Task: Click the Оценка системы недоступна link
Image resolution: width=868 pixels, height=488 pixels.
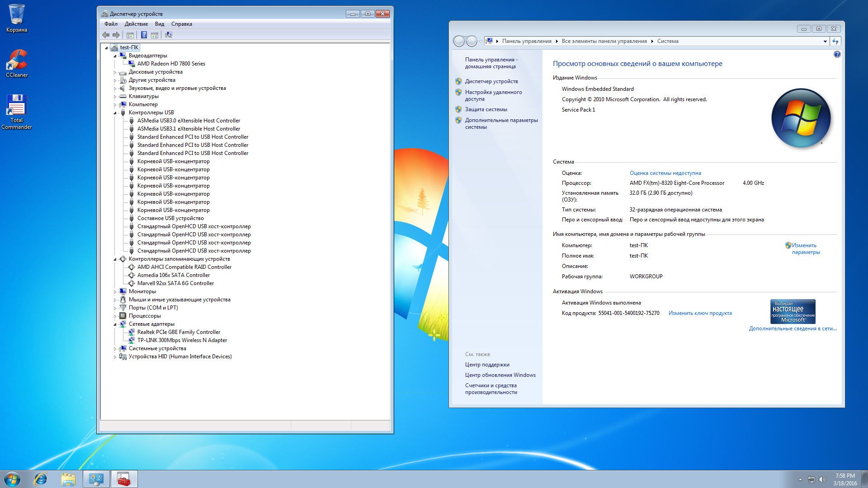Action: [x=665, y=173]
